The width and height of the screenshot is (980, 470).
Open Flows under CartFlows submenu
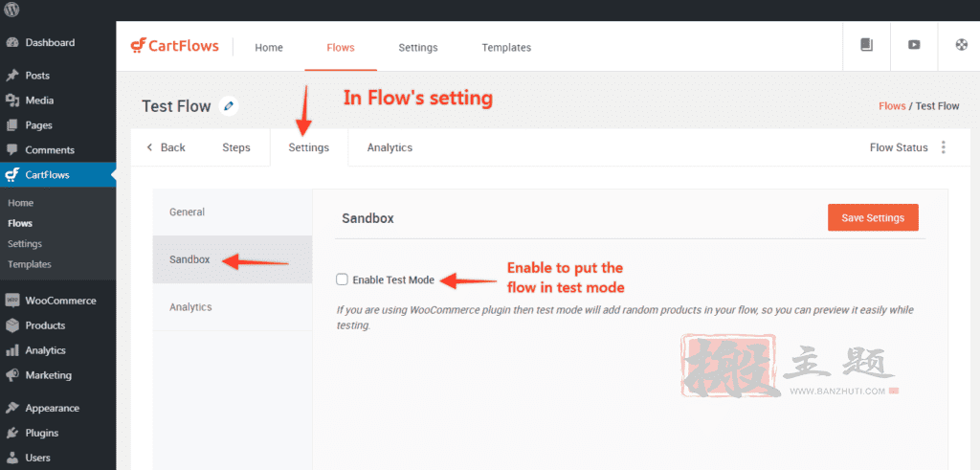(20, 223)
